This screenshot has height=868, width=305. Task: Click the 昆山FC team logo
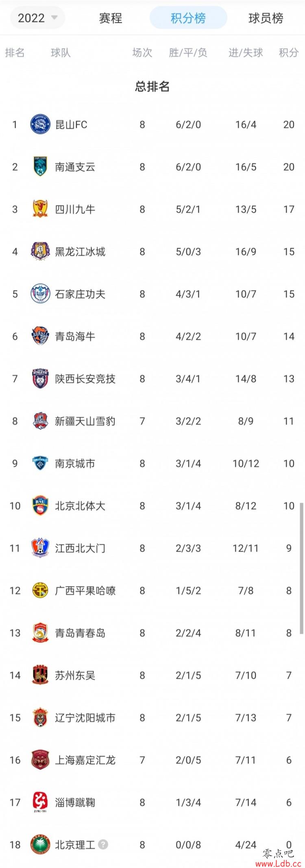(x=40, y=125)
